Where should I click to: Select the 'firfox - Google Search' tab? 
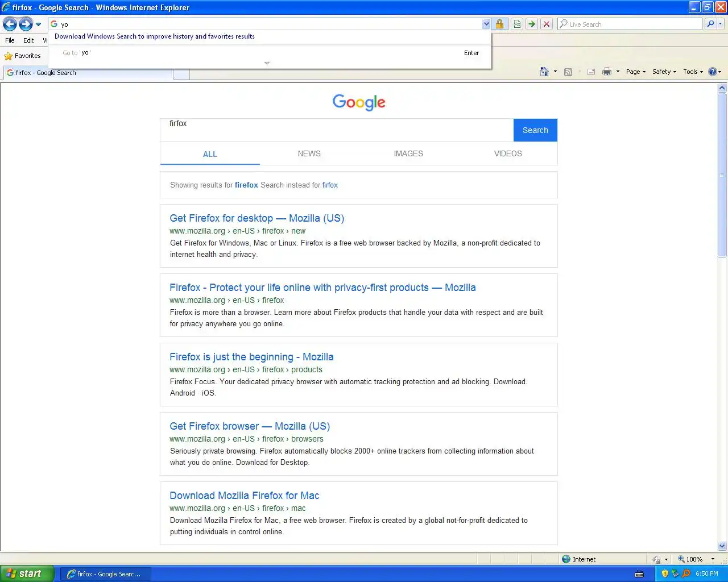(88, 73)
